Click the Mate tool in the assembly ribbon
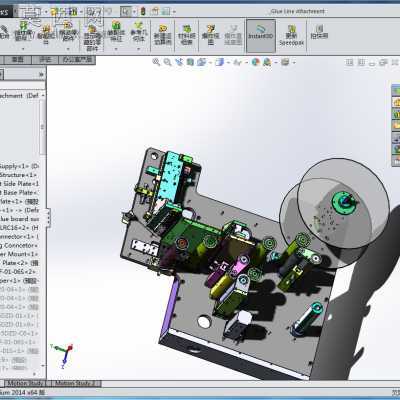The height and width of the screenshot is (400, 400). pyautogui.click(x=3, y=33)
